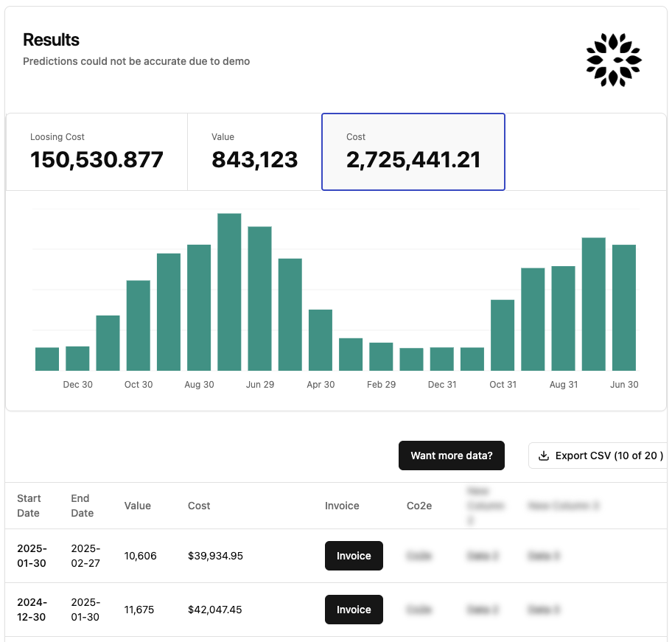Click the bar above Apr 30 label
Image resolution: width=672 pixels, height=642 pixels.
(x=321, y=340)
